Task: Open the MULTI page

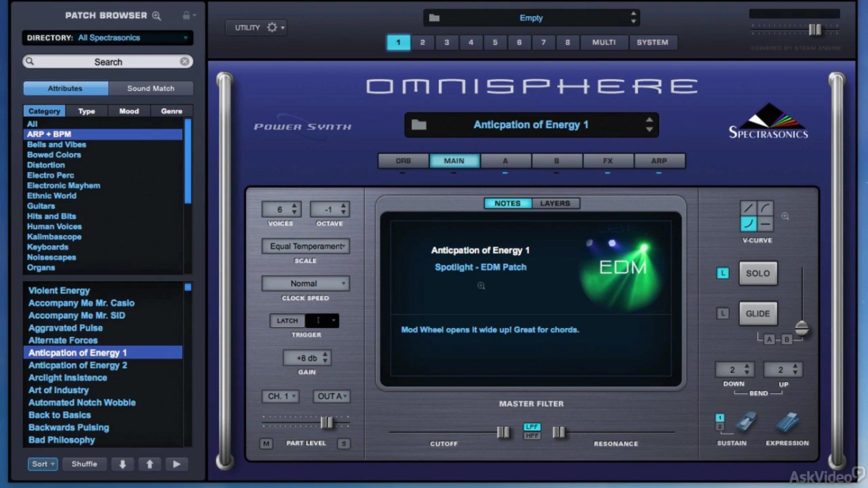Action: [604, 42]
